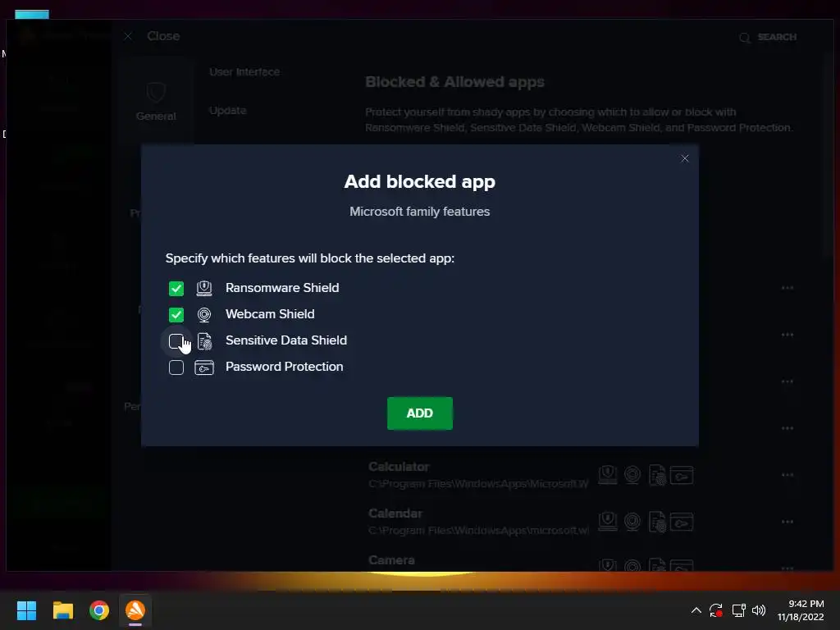Toggle Calendar's Webcam Shield icon
The height and width of the screenshot is (630, 840).
[x=632, y=522]
